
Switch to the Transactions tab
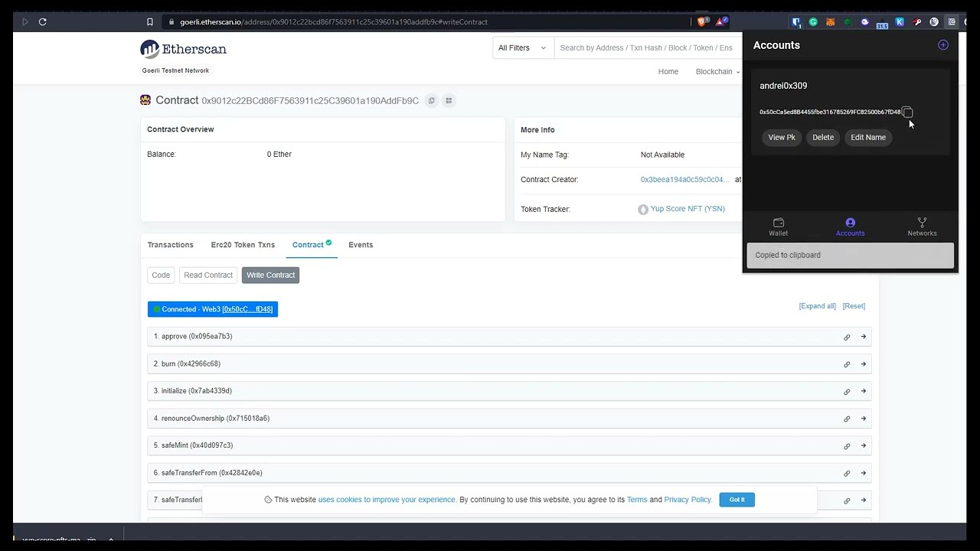pos(170,245)
